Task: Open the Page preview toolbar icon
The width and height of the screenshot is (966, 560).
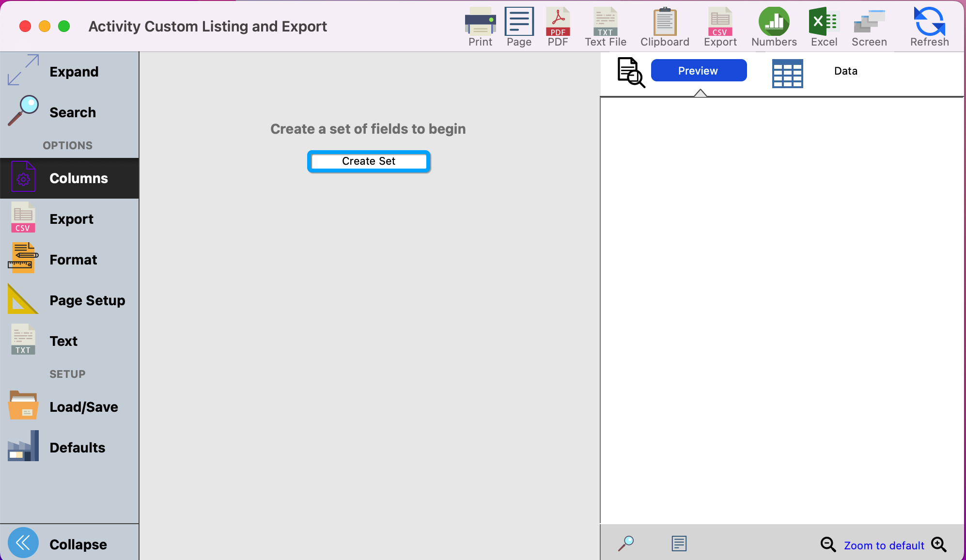Action: coord(519,22)
